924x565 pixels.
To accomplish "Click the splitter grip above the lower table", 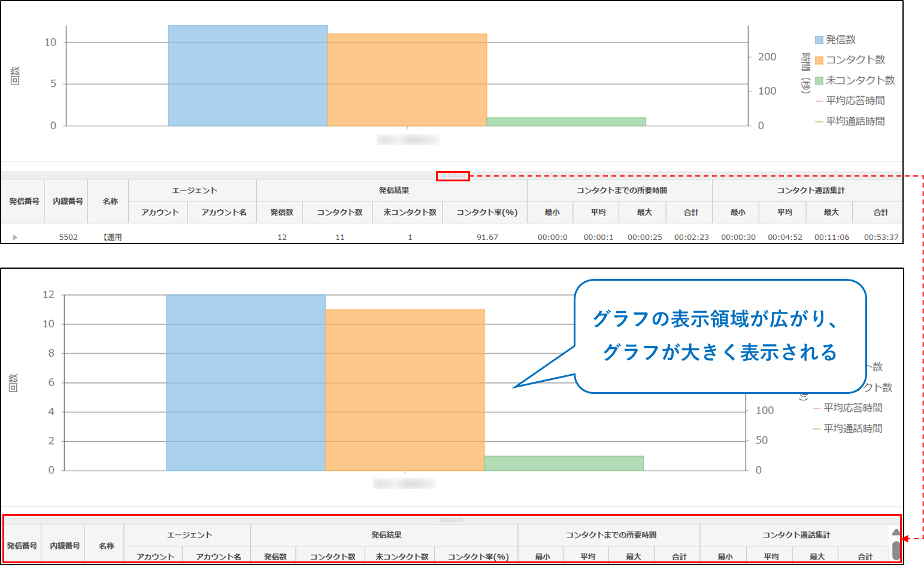I will click(x=451, y=520).
